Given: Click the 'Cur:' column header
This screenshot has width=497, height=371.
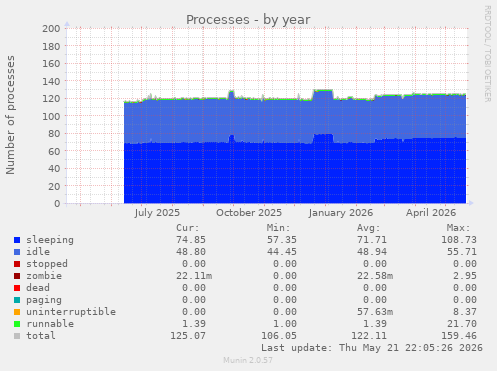Looking at the screenshot, I should coord(188,228).
